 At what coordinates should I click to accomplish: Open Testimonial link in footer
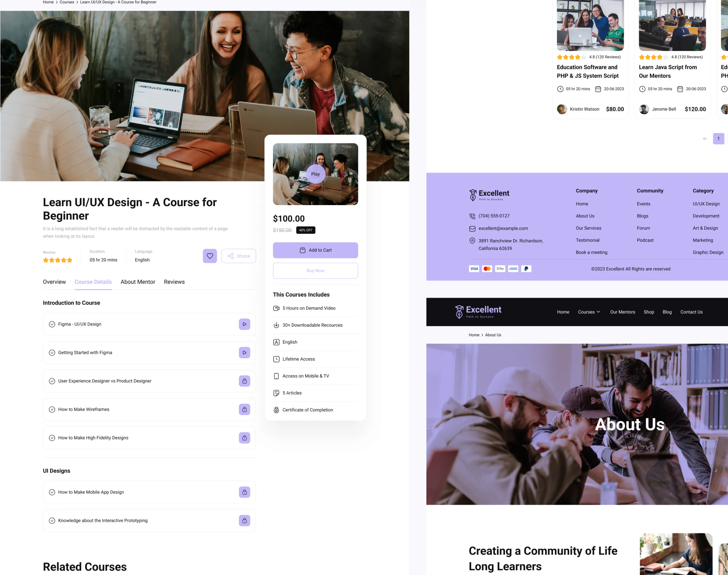click(x=587, y=240)
